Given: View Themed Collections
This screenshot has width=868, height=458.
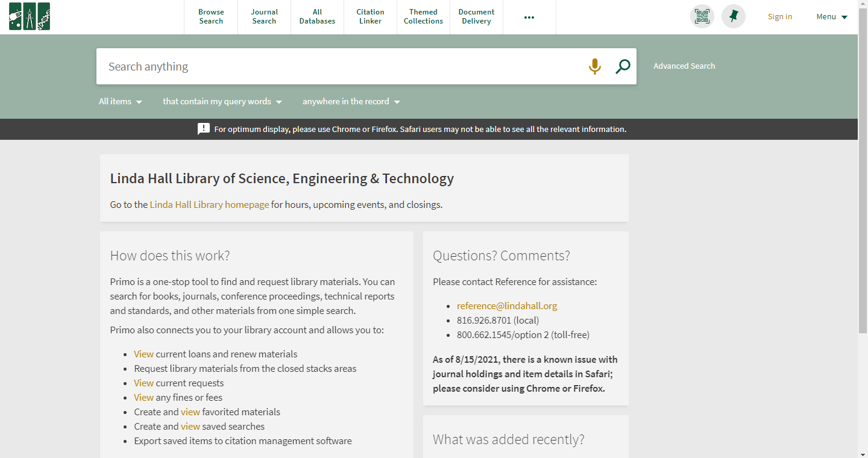Looking at the screenshot, I should click(423, 17).
